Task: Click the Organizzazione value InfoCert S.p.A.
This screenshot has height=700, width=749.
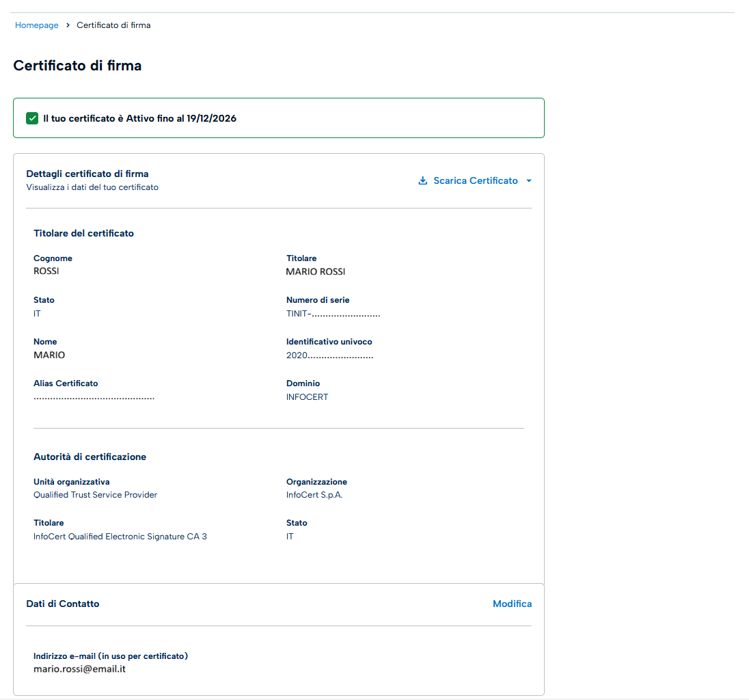Action: click(314, 495)
